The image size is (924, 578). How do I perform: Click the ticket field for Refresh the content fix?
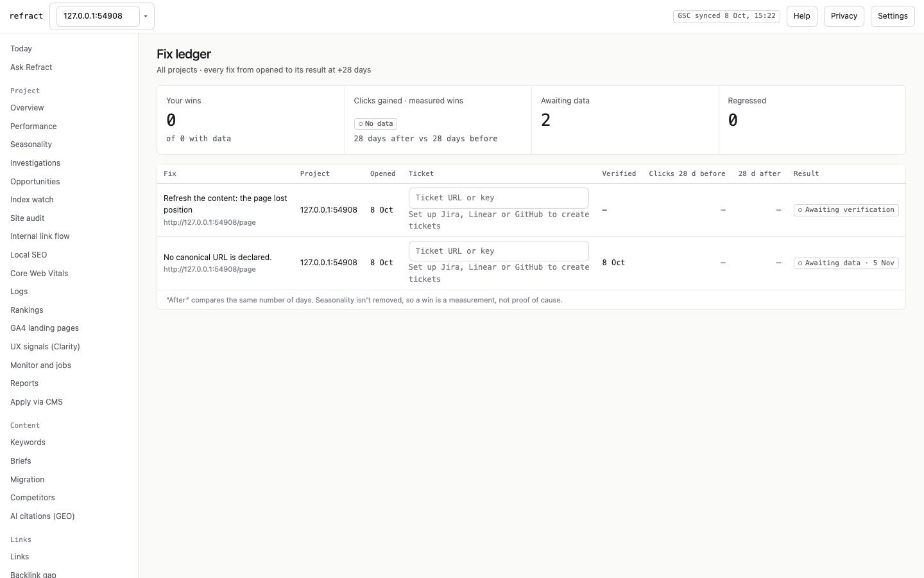tap(499, 198)
